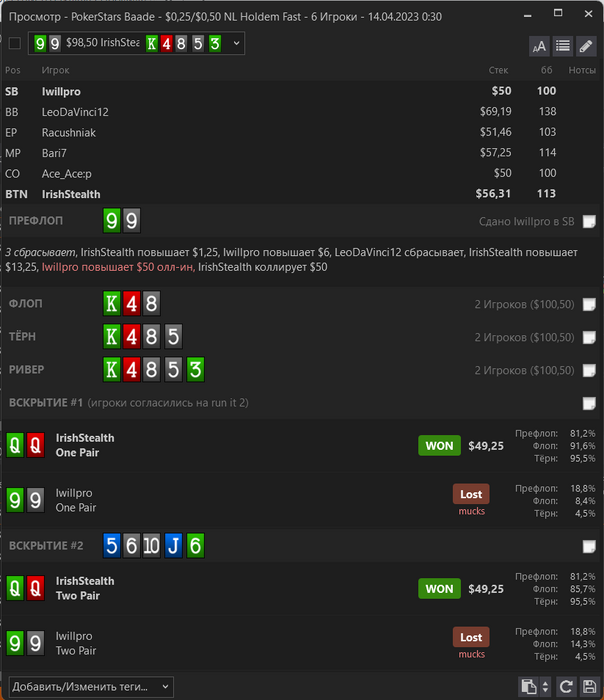
Task: Click the pencil edit icon
Action: pos(586,46)
